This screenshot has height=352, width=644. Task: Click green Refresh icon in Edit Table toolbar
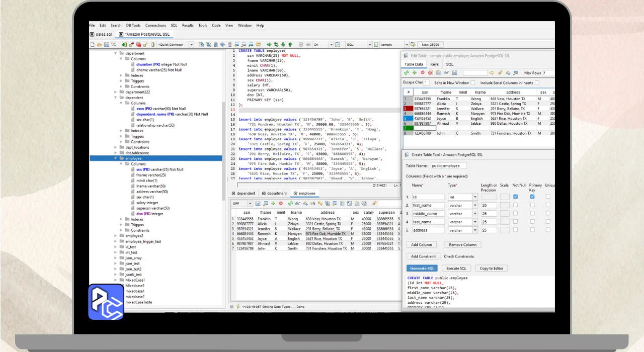tap(407, 73)
